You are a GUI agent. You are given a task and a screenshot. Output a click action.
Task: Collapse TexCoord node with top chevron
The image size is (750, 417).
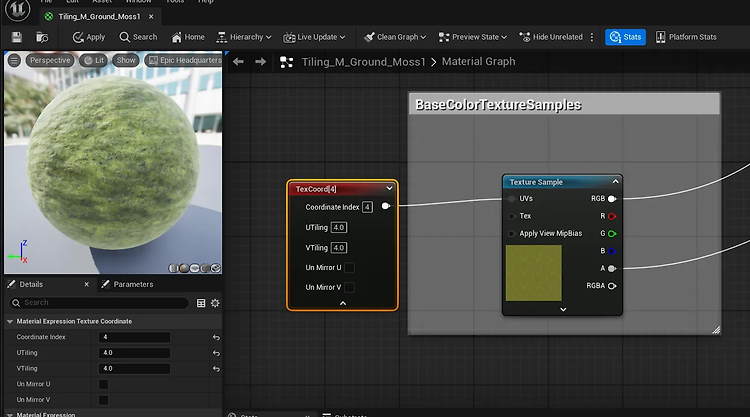click(x=389, y=188)
